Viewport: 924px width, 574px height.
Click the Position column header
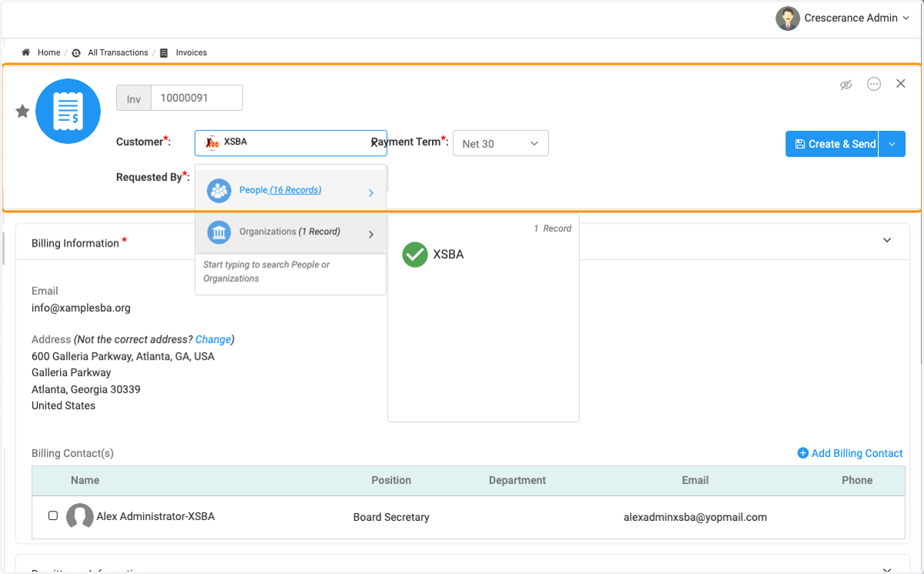coord(391,480)
